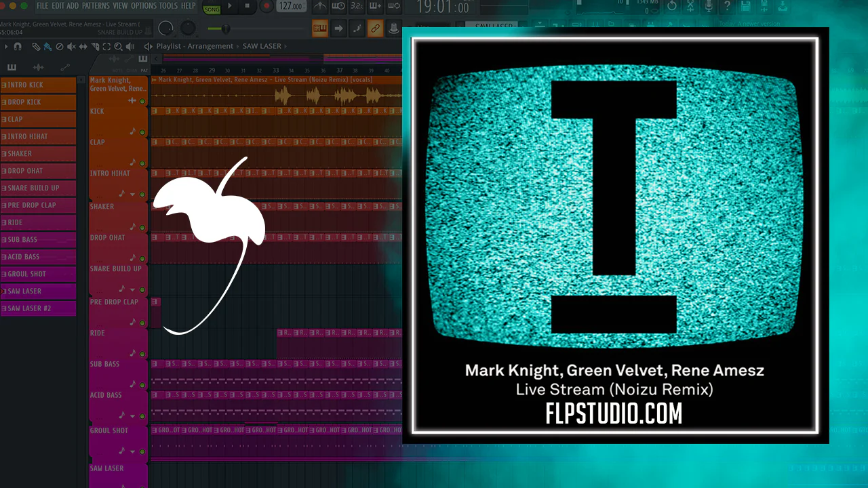Screen dimensions: 868x488
Task: Open the VIEW menu
Action: (x=120, y=6)
